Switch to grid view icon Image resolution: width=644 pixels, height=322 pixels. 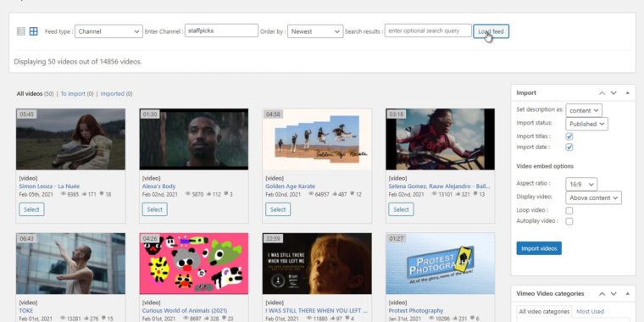34,31
